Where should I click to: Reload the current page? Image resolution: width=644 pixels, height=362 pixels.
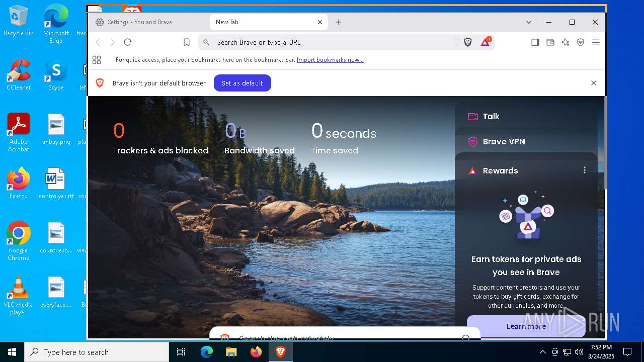pyautogui.click(x=128, y=42)
